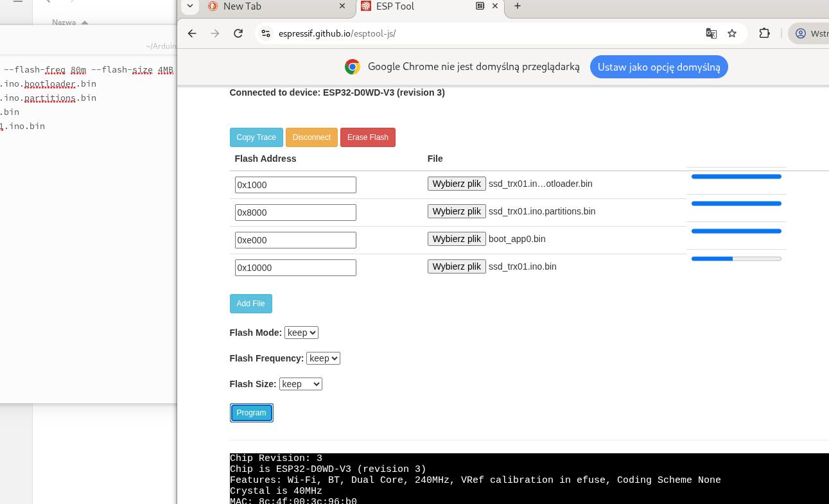Choose file for the partitions.bin row
The height and width of the screenshot is (504, 829).
tap(457, 211)
